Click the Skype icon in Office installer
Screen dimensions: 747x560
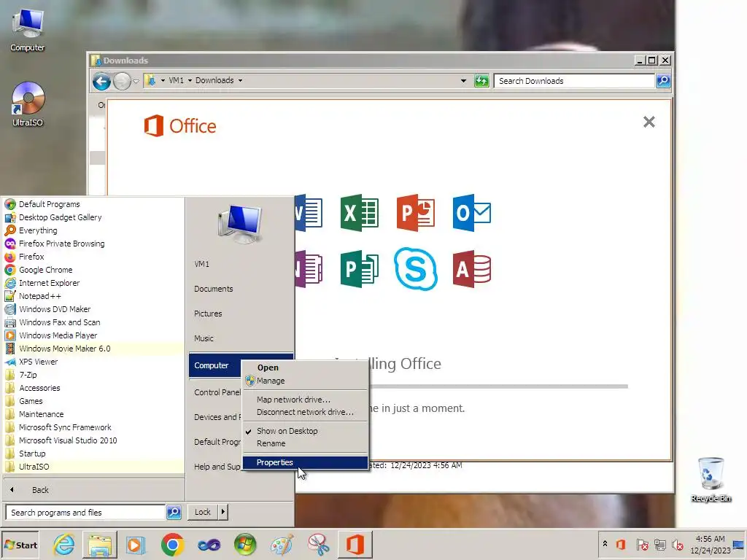416,269
